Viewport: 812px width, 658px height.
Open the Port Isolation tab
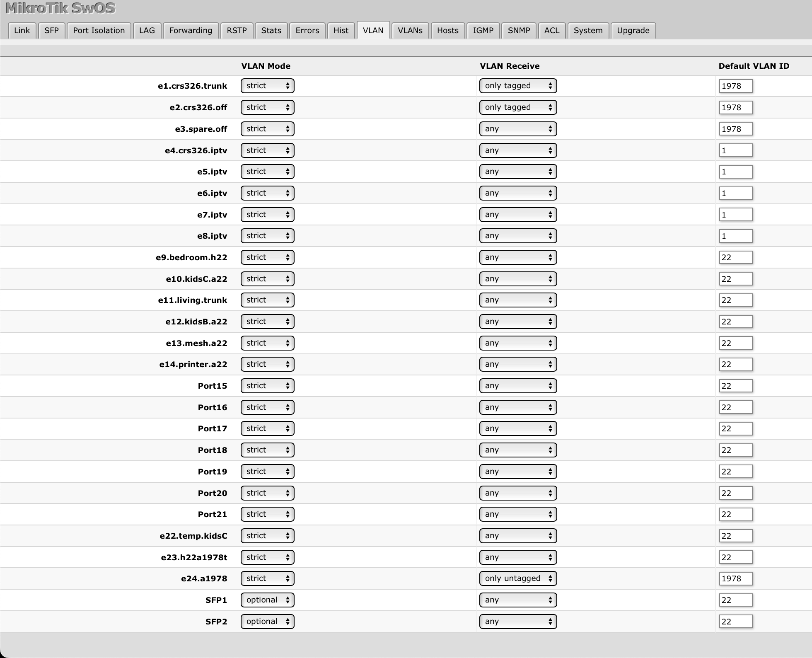(99, 31)
